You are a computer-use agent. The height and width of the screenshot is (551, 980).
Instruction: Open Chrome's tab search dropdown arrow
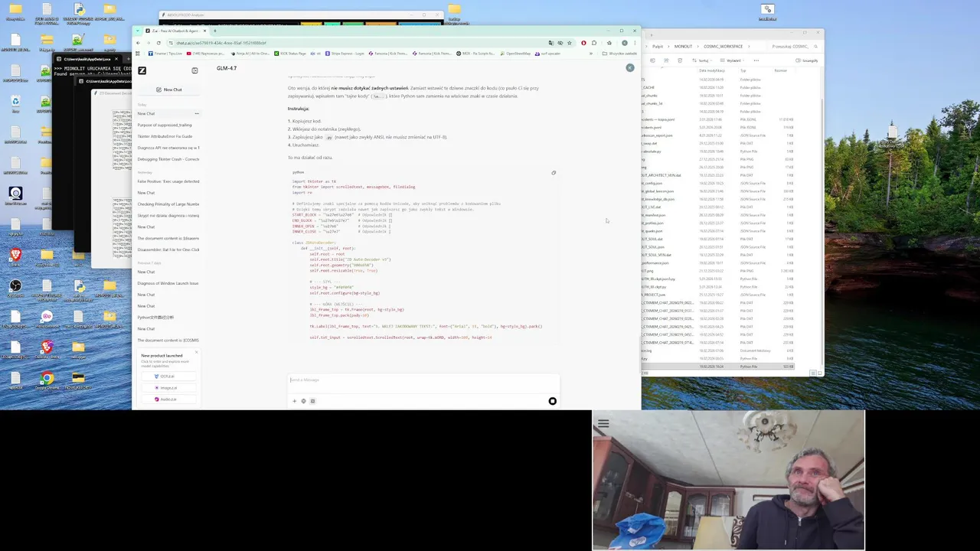138,31
